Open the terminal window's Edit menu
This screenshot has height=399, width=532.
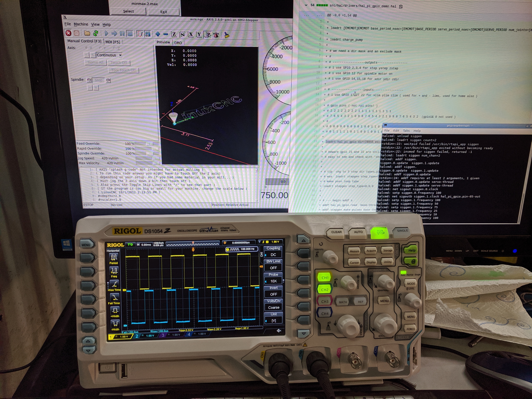pyautogui.click(x=396, y=131)
